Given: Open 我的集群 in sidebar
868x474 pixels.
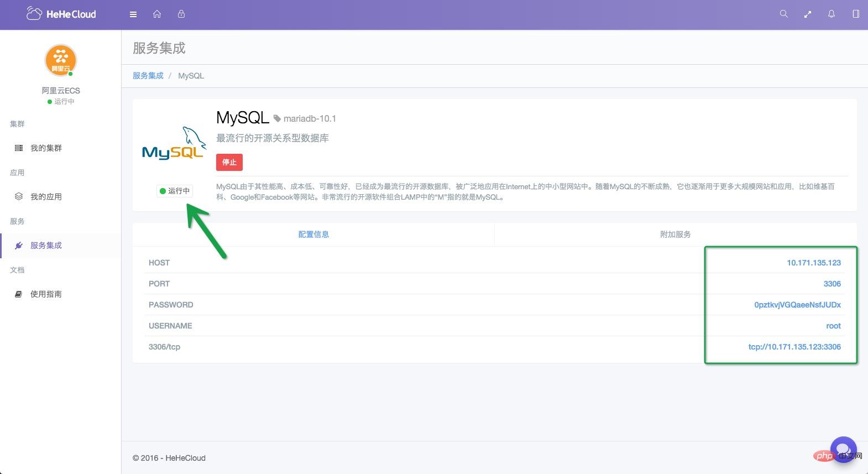Looking at the screenshot, I should click(x=46, y=148).
